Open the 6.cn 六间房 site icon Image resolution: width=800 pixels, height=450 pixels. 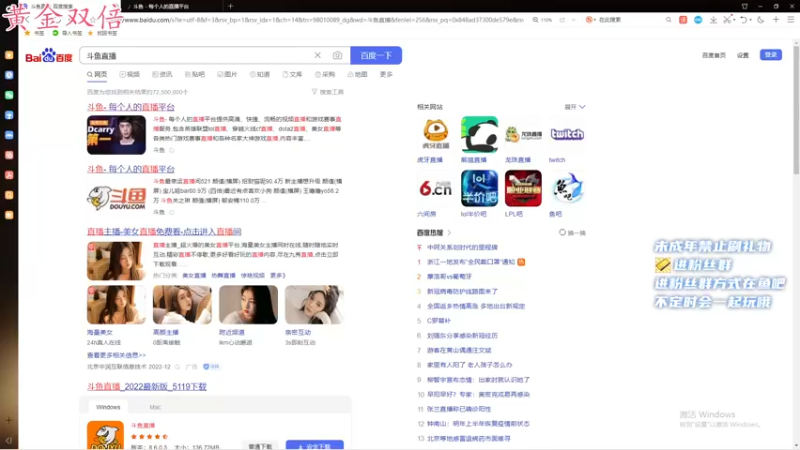tap(435, 188)
